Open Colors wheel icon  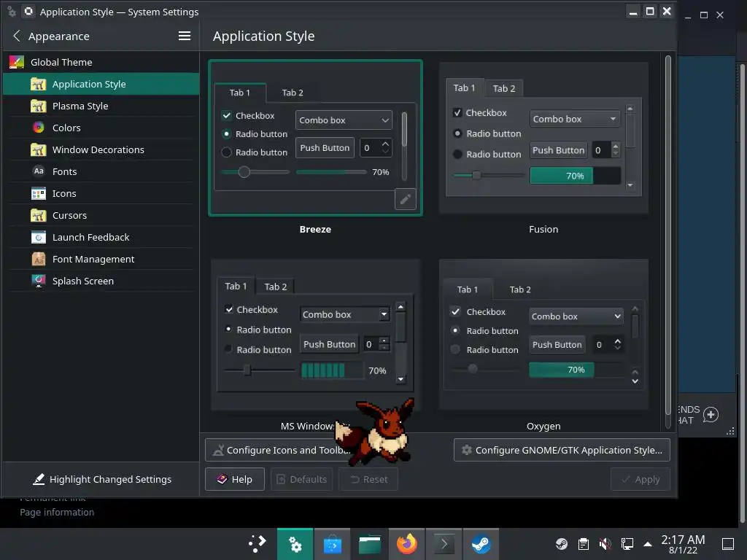(38, 128)
